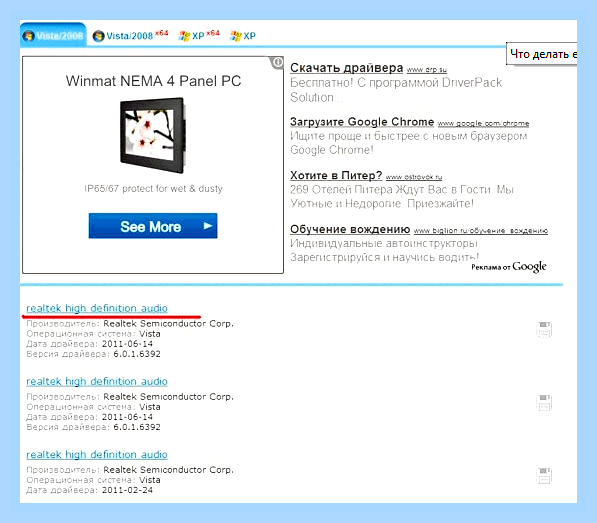Open the Загрузите Google Chrome ad link
The image size is (597, 523).
coord(362,122)
